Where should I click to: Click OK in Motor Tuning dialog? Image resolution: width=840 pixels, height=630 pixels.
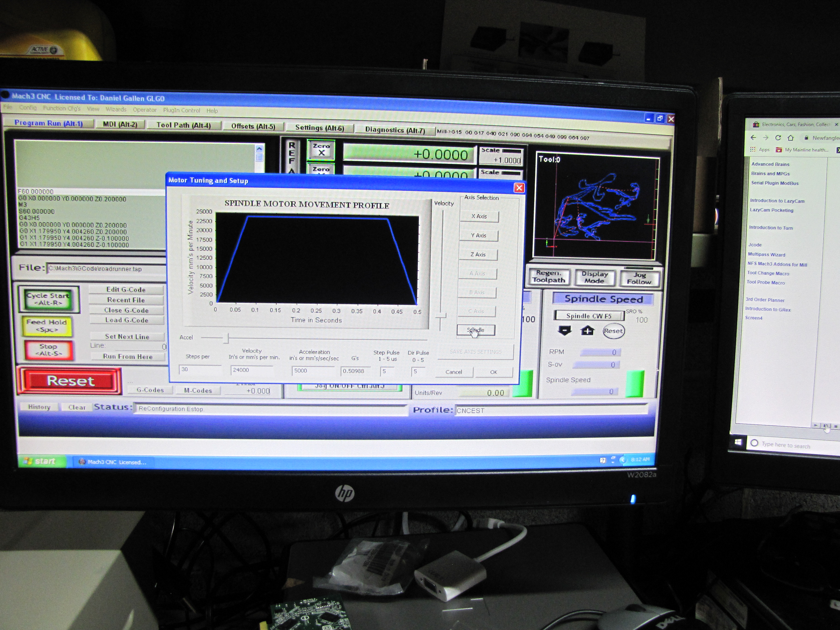[x=493, y=372]
